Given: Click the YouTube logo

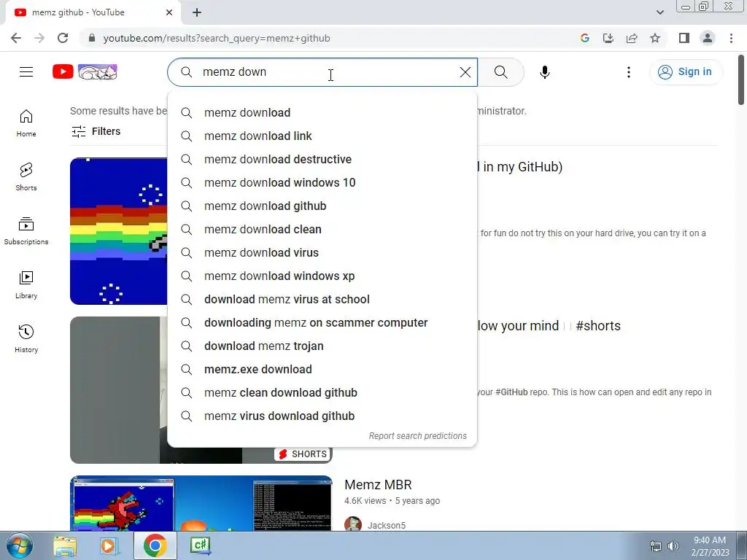Looking at the screenshot, I should tap(85, 72).
